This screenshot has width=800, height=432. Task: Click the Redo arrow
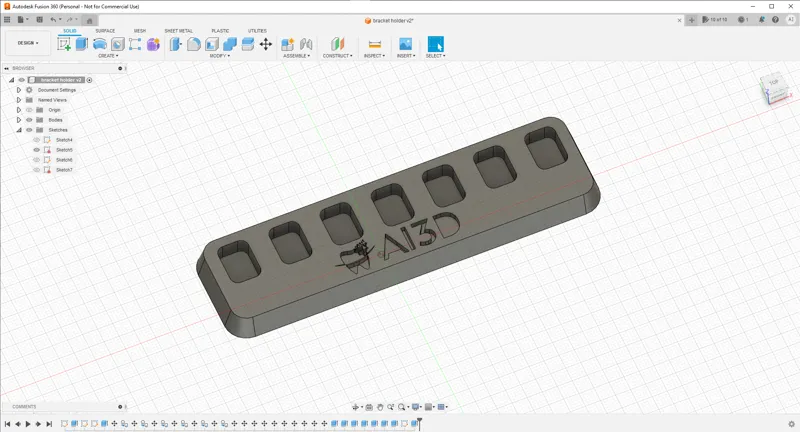pyautogui.click(x=69, y=20)
